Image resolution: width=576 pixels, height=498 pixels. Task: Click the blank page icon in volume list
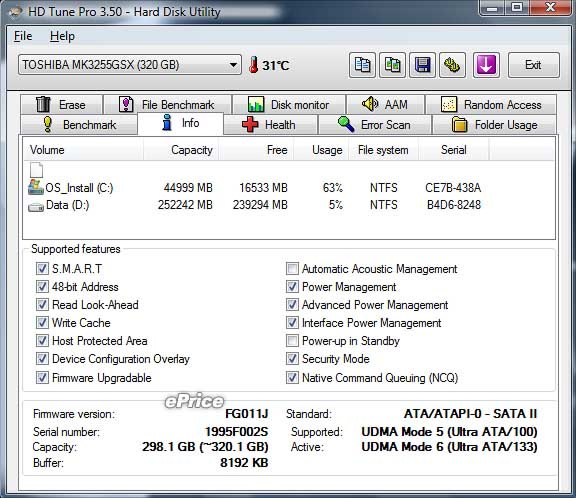pyautogui.click(x=36, y=170)
